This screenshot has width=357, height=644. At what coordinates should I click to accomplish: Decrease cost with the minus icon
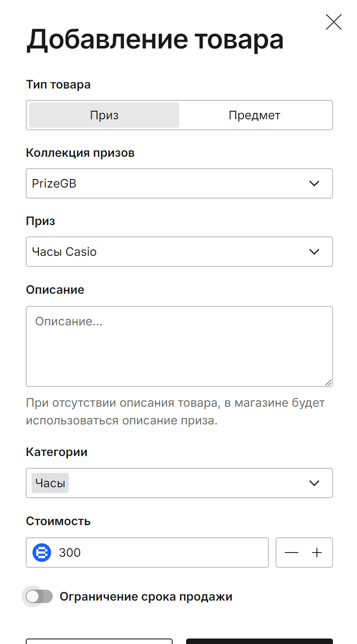pos(292,553)
